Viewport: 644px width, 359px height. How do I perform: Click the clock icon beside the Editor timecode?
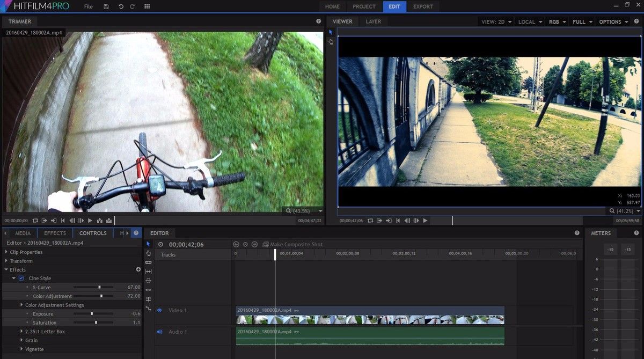[x=160, y=244]
